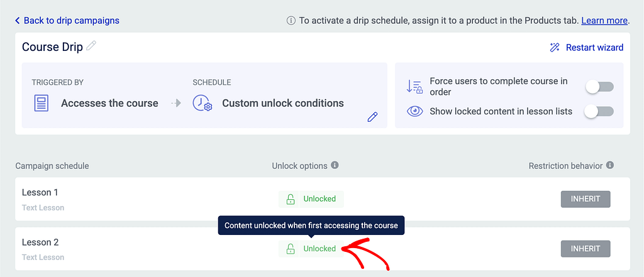Click the Lesson 1 Unlocked badge
Screen dimensions: 644x277
(x=319, y=199)
